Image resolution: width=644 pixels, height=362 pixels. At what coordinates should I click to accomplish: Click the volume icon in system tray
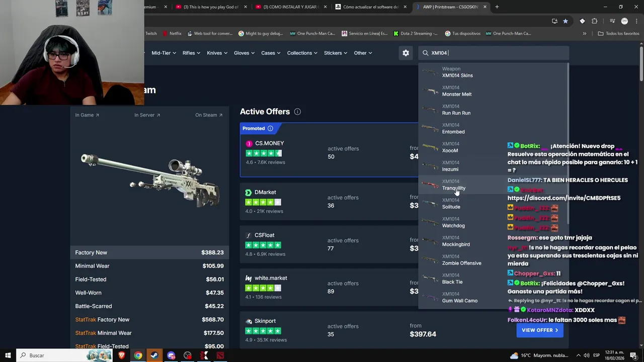pyautogui.click(x=587, y=355)
